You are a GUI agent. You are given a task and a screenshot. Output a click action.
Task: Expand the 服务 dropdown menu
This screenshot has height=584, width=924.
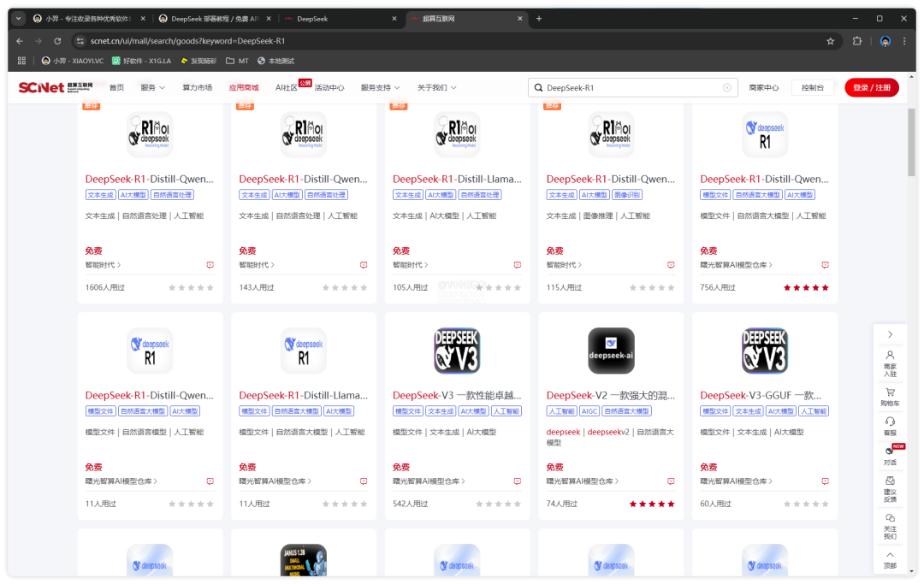[153, 88]
